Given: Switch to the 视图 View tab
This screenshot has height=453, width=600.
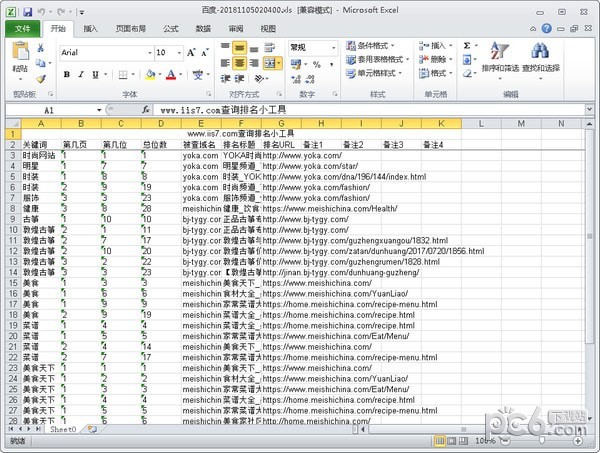Looking at the screenshot, I should (x=268, y=29).
